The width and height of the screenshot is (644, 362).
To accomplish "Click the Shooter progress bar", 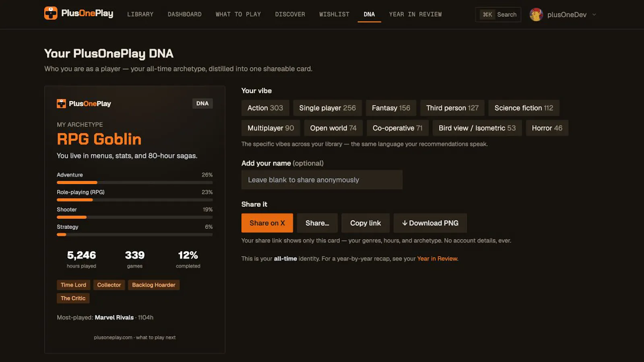I will 135,217.
